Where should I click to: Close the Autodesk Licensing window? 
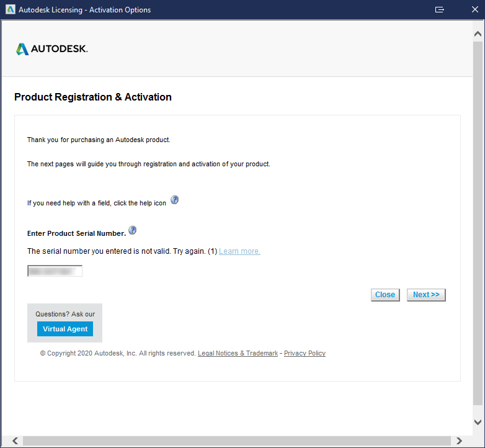pos(475,9)
